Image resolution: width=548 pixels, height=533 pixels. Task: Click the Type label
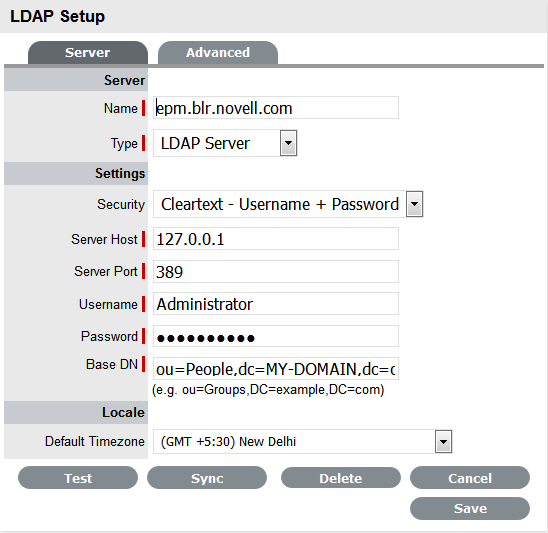(124, 144)
